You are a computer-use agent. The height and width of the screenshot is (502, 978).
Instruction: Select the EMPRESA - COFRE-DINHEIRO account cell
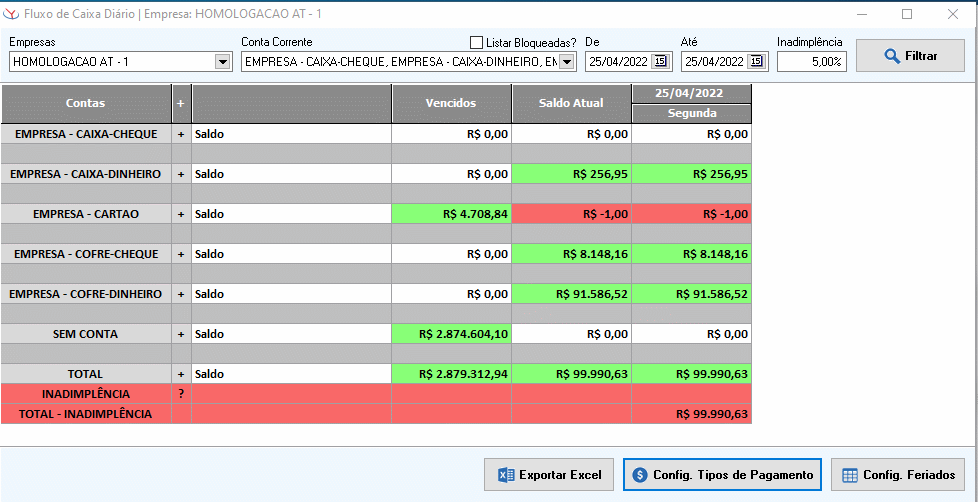[86, 294]
